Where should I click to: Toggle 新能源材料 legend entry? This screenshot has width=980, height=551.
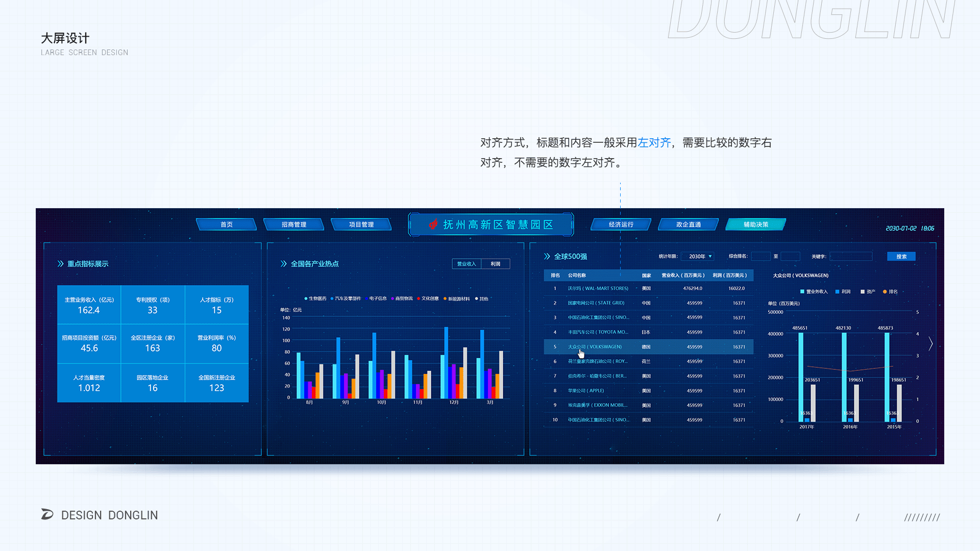(456, 298)
